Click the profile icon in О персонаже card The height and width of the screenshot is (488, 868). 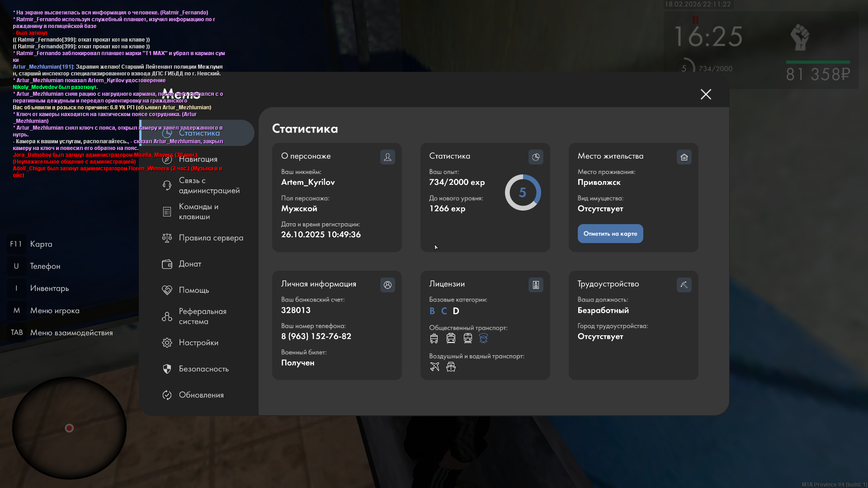tap(387, 157)
